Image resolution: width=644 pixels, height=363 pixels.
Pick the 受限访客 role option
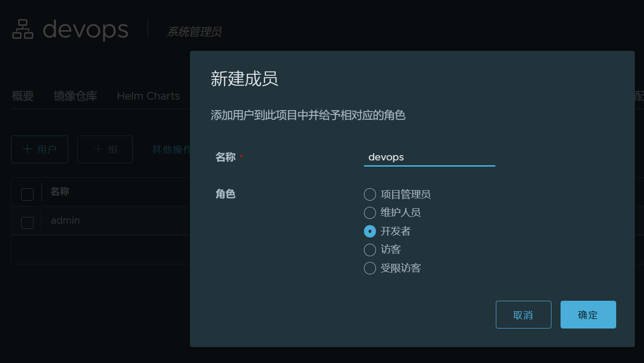(x=370, y=268)
